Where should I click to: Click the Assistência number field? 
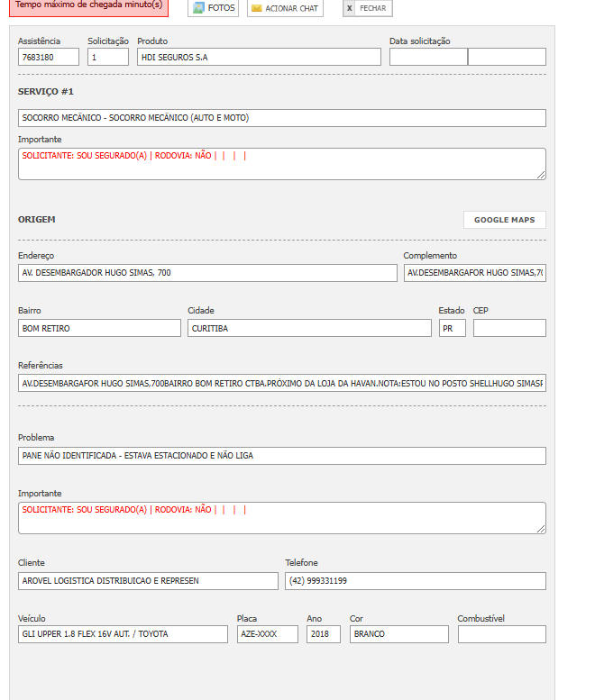49,57
